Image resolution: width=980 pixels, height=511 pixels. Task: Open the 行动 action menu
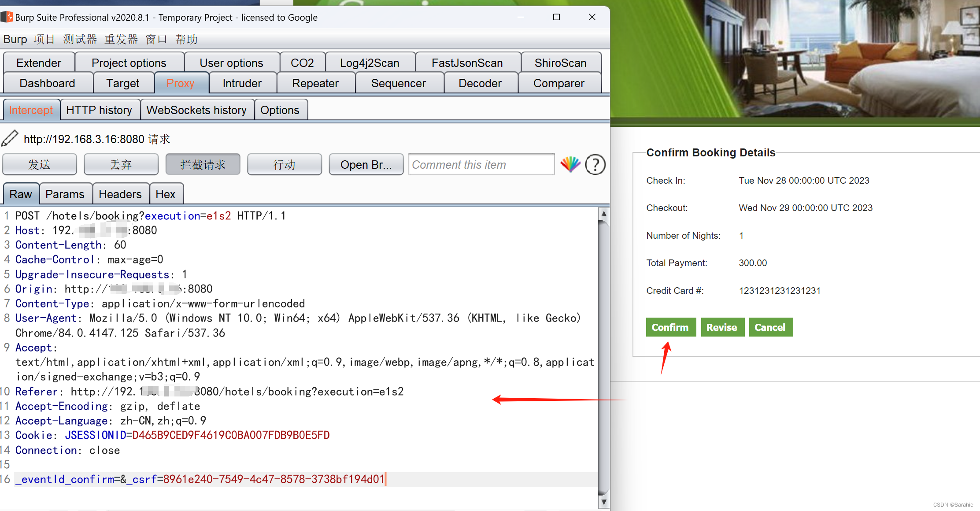coord(284,164)
